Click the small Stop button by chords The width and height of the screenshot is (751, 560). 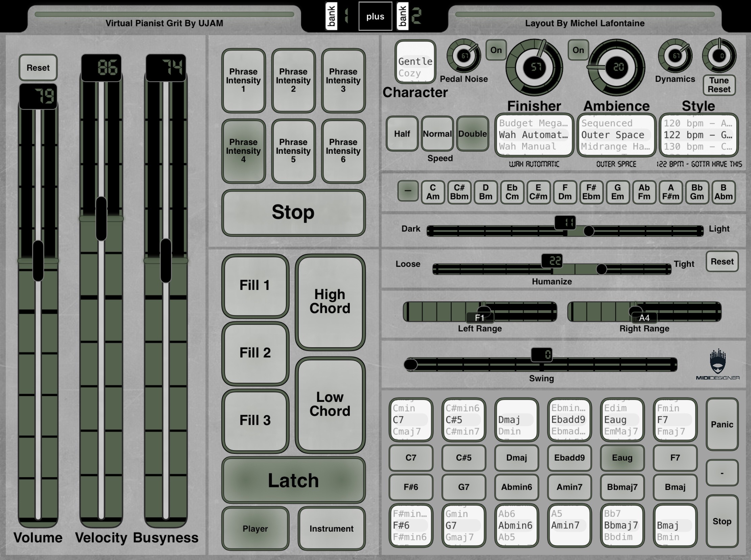[722, 521]
